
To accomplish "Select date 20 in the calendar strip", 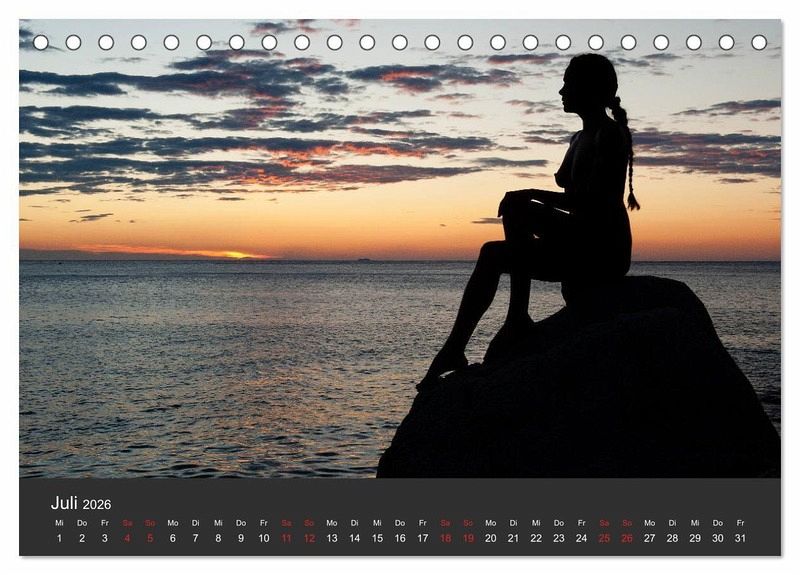I will [x=491, y=538].
